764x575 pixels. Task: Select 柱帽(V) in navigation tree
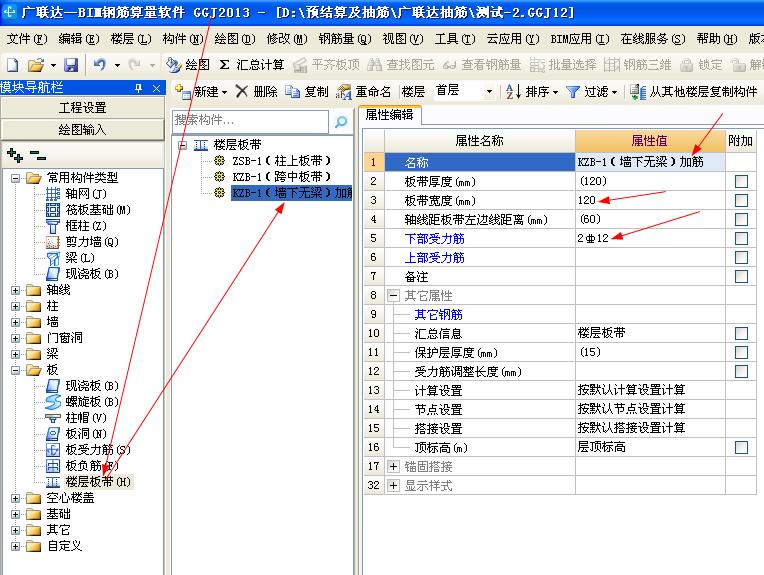tap(86, 418)
